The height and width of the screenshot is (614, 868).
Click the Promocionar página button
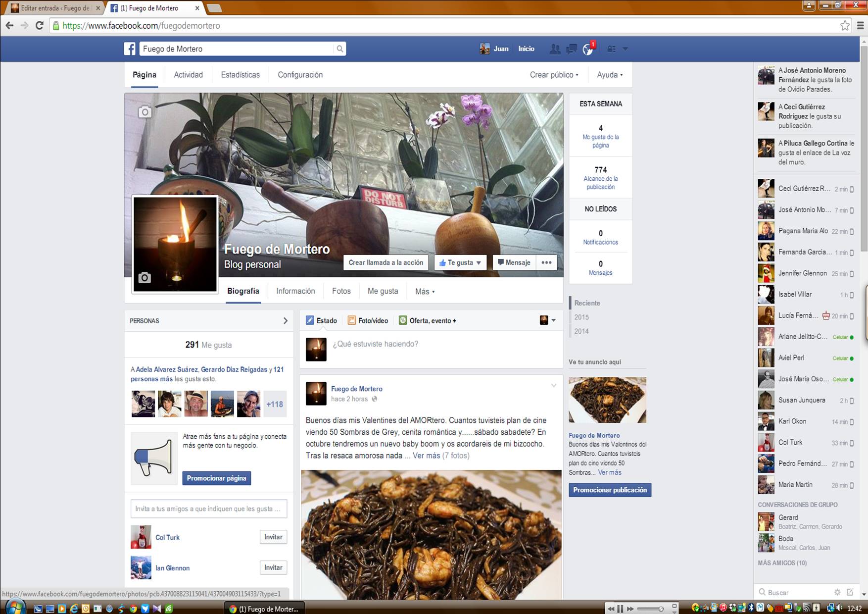[x=216, y=478]
